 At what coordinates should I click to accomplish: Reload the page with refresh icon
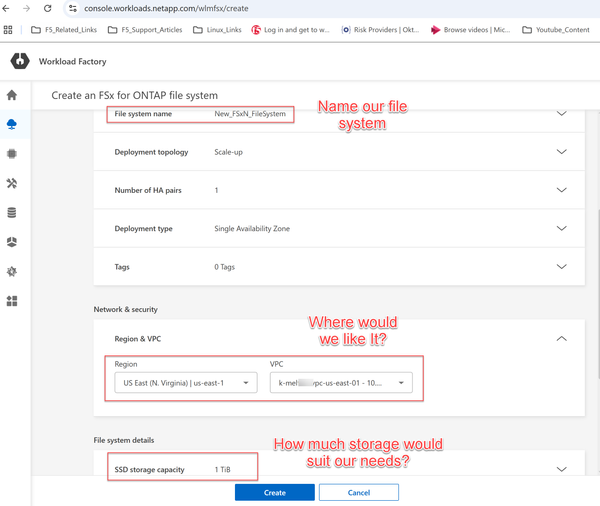(47, 8)
